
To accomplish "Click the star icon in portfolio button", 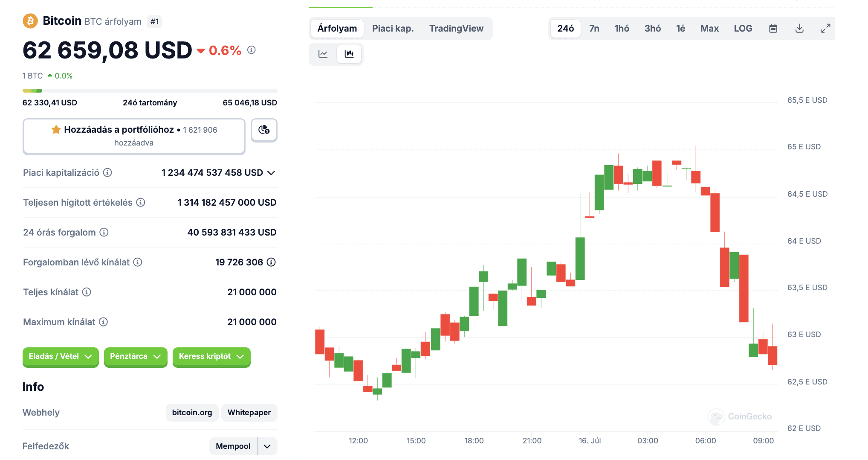I will coord(56,129).
